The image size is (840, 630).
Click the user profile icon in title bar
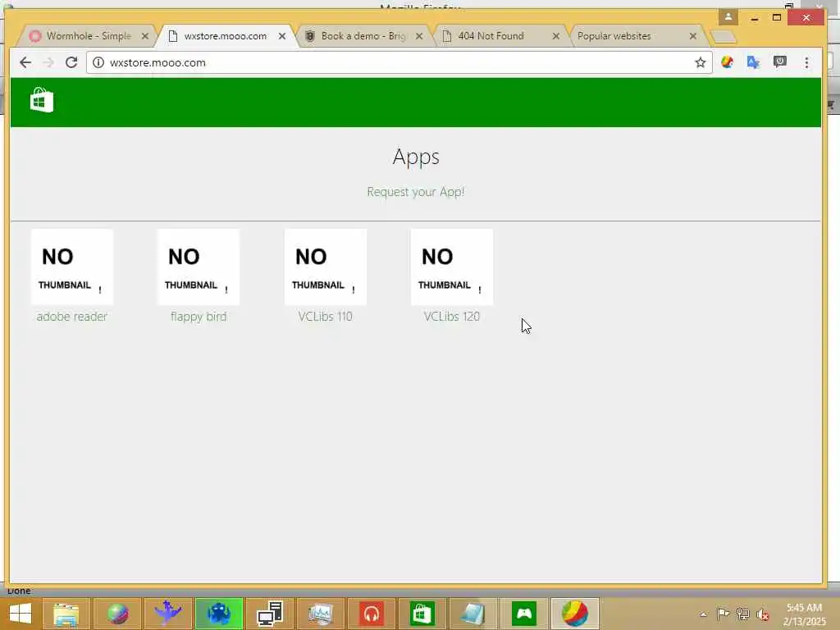728,17
